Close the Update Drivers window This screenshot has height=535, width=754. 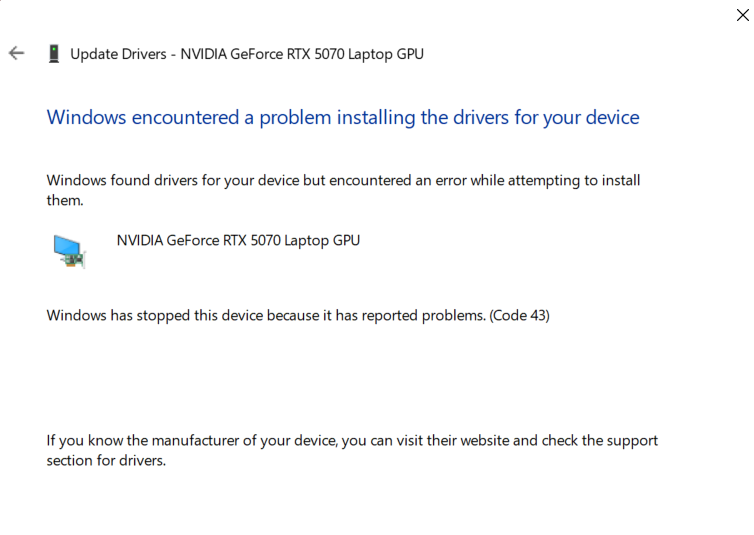[741, 15]
